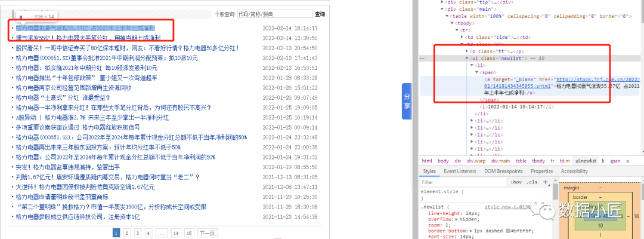Open news 格力电器"土豪式"分红 谁最受益
644x239 pixels.
point(63,97)
